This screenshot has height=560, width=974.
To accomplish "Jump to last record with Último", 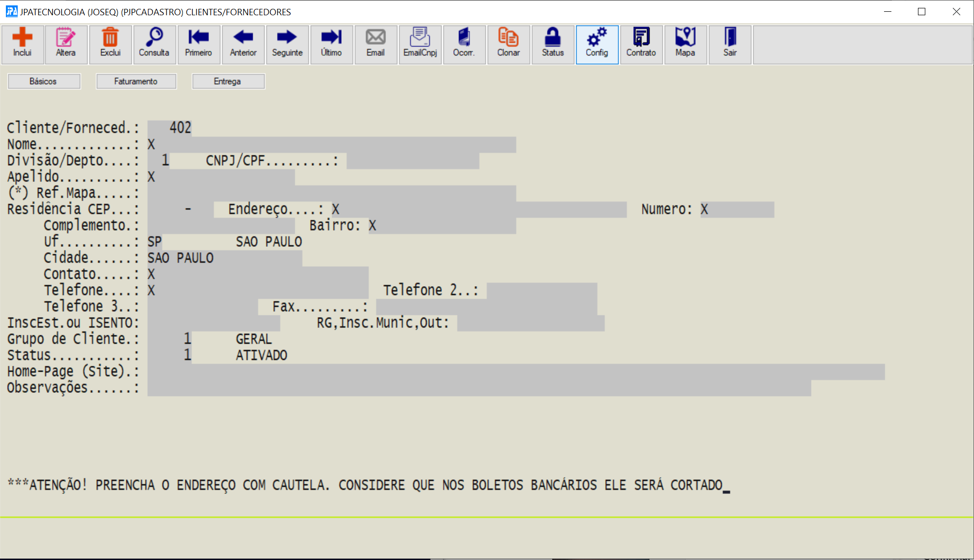I will coord(331,43).
